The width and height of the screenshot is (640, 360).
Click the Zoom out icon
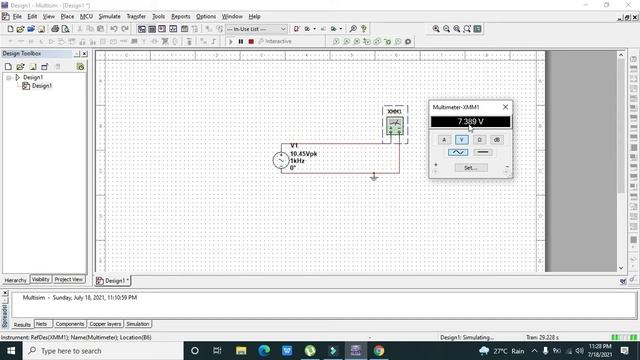click(446, 29)
